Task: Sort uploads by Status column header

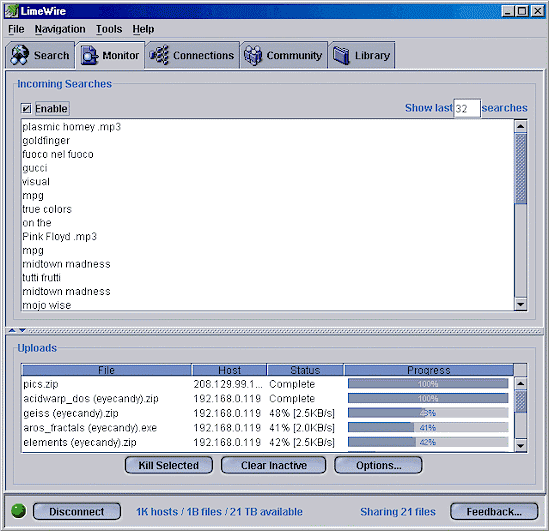Action: [x=305, y=370]
